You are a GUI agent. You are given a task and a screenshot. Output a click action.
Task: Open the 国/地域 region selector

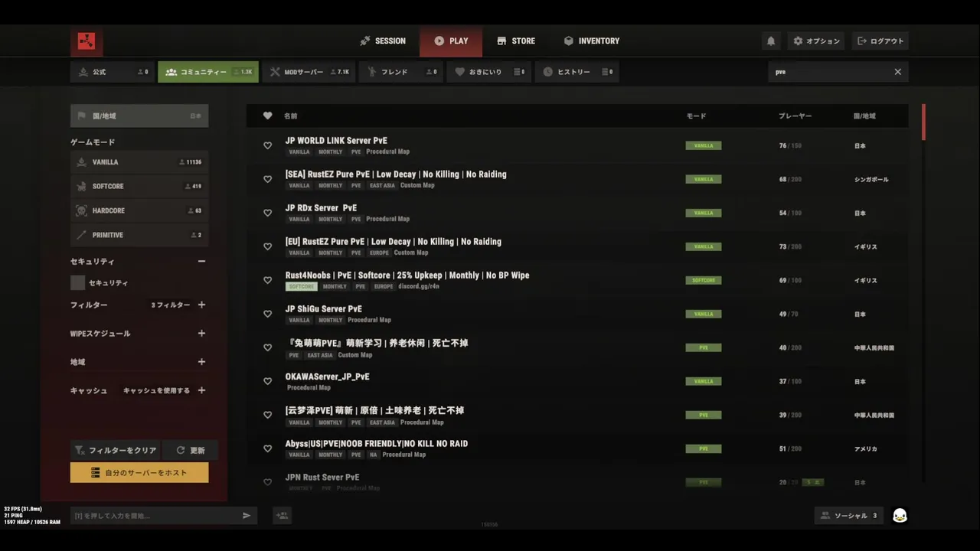[139, 116]
